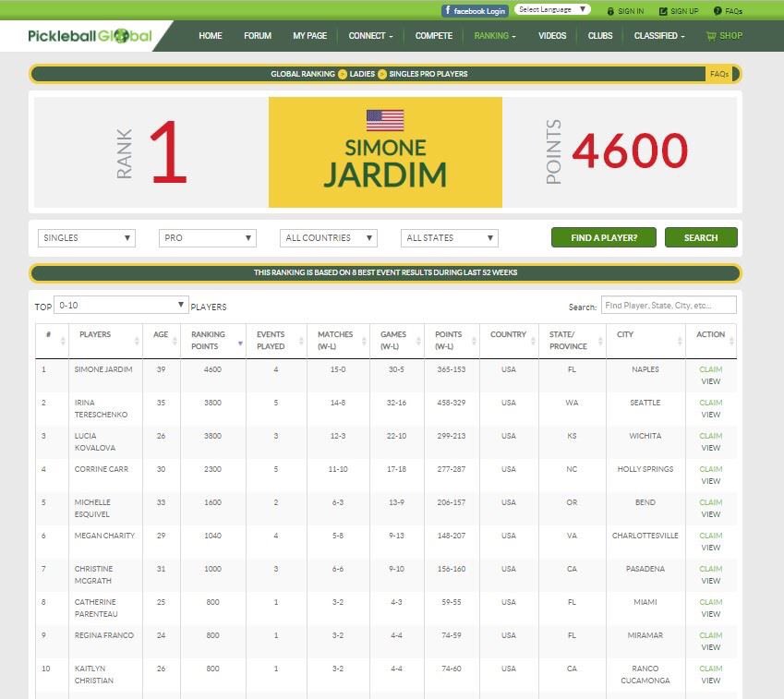View Simone Jardim's profile
Screen dimensions: 784x699
710,381
